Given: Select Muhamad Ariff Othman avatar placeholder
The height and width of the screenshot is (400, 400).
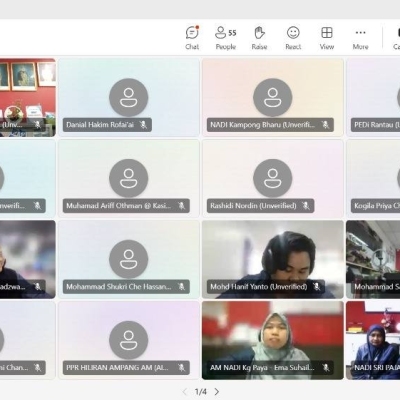Looking at the screenshot, I should (129, 178).
